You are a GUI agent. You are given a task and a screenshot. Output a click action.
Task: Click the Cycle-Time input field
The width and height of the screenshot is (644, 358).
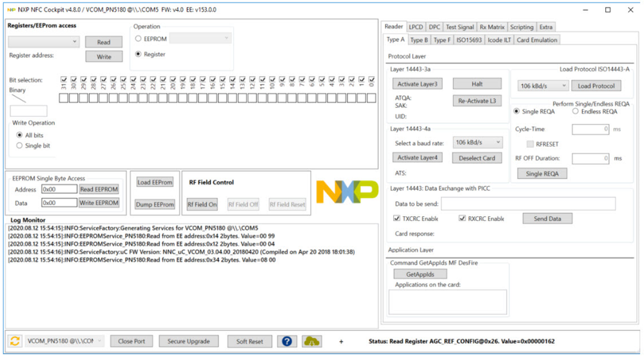click(x=590, y=129)
